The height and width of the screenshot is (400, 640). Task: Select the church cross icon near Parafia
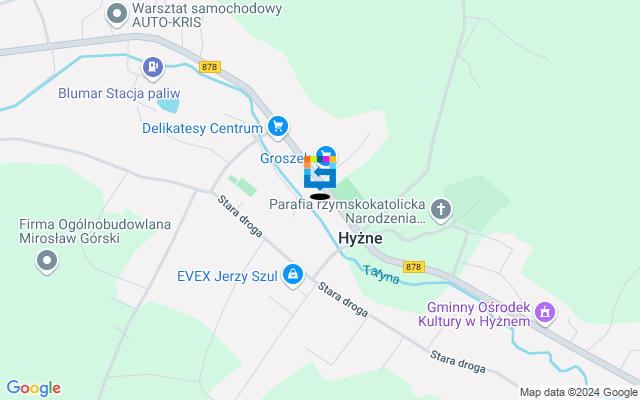(441, 210)
